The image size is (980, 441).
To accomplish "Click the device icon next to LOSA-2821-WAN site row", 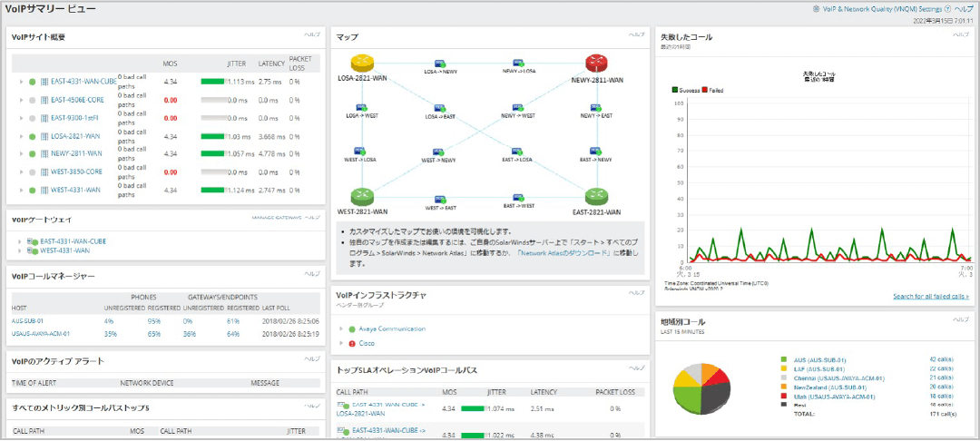I will coord(44,136).
